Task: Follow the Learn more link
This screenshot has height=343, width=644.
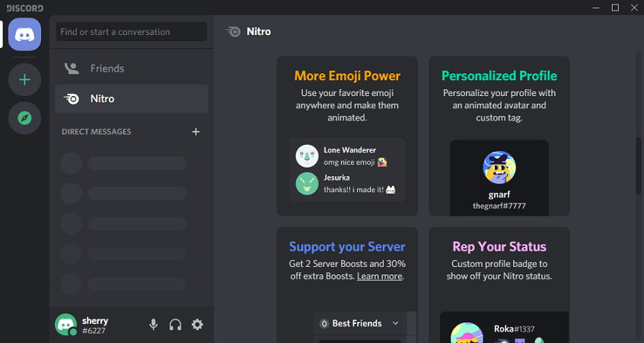Action: click(x=380, y=276)
